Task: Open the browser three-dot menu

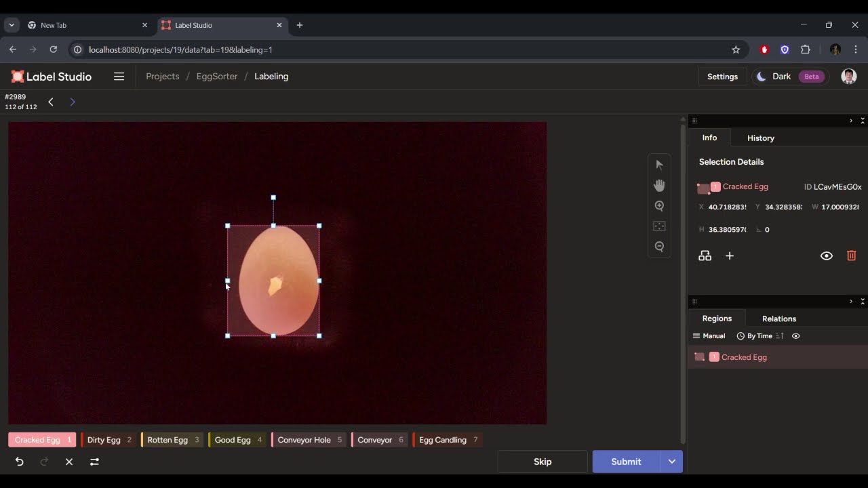Action: [856, 49]
